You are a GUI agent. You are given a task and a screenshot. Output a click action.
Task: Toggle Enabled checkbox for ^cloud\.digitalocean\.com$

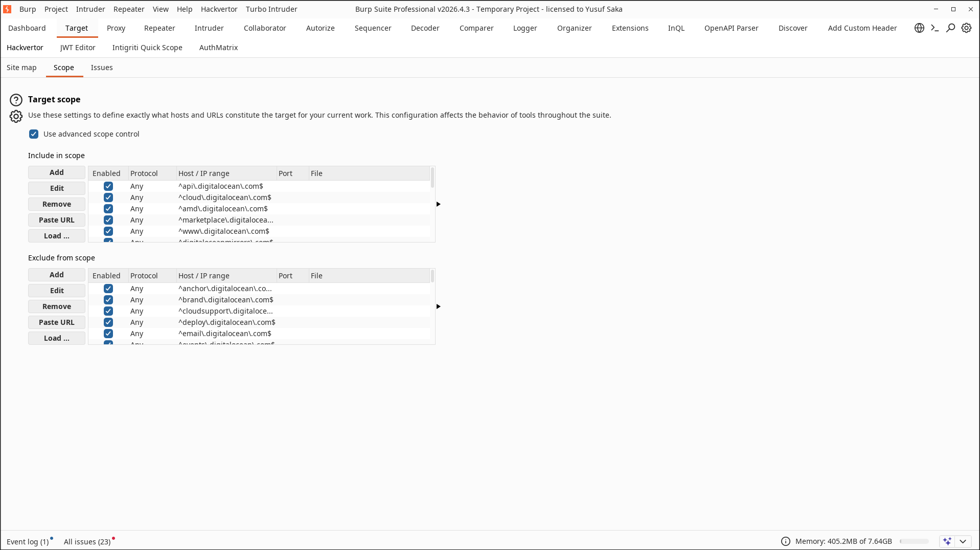tap(108, 197)
